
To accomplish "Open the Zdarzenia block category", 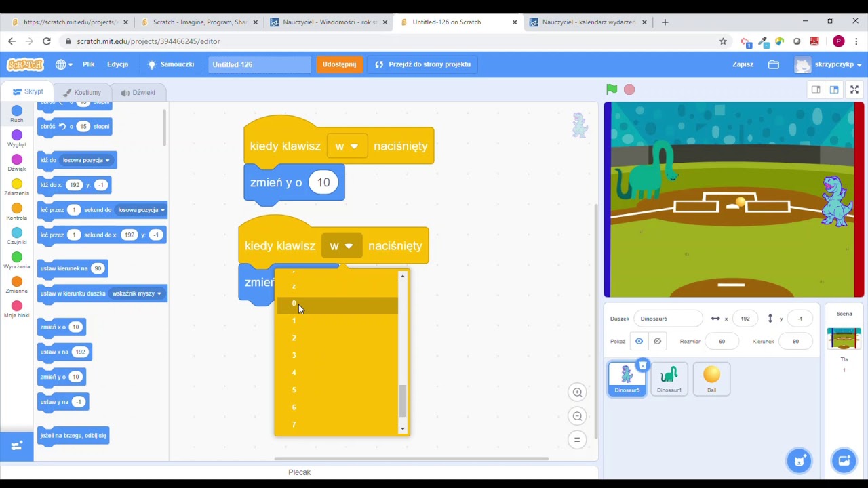I will pyautogui.click(x=17, y=187).
